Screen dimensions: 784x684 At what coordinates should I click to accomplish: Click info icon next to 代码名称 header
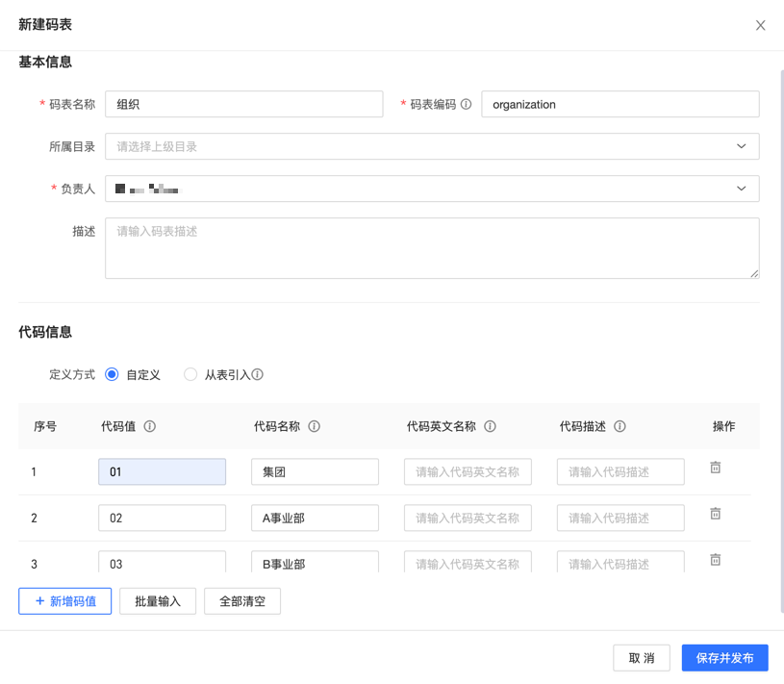pos(314,426)
